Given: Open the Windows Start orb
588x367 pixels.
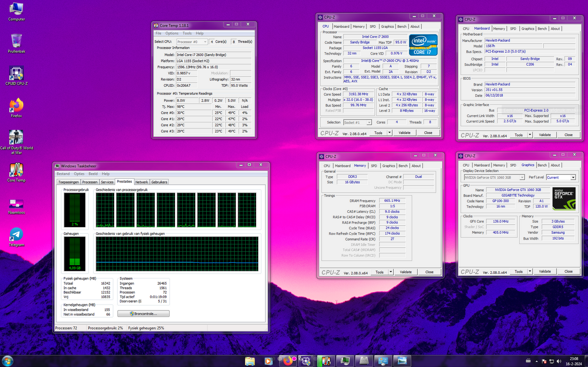Looking at the screenshot, I should pyautogui.click(x=7, y=361).
